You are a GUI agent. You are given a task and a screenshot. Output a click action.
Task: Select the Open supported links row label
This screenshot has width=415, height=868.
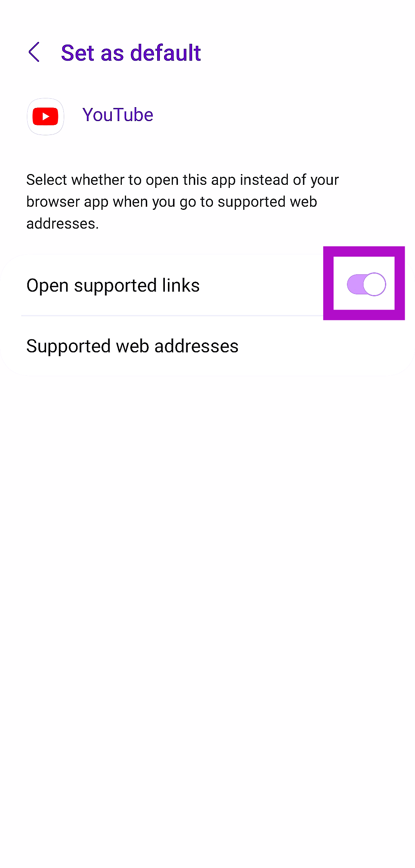tap(113, 285)
